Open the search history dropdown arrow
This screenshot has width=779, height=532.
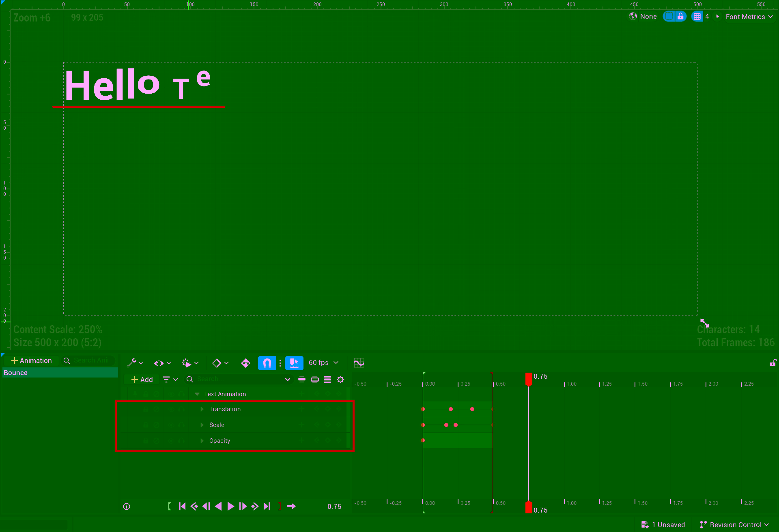[288, 380]
